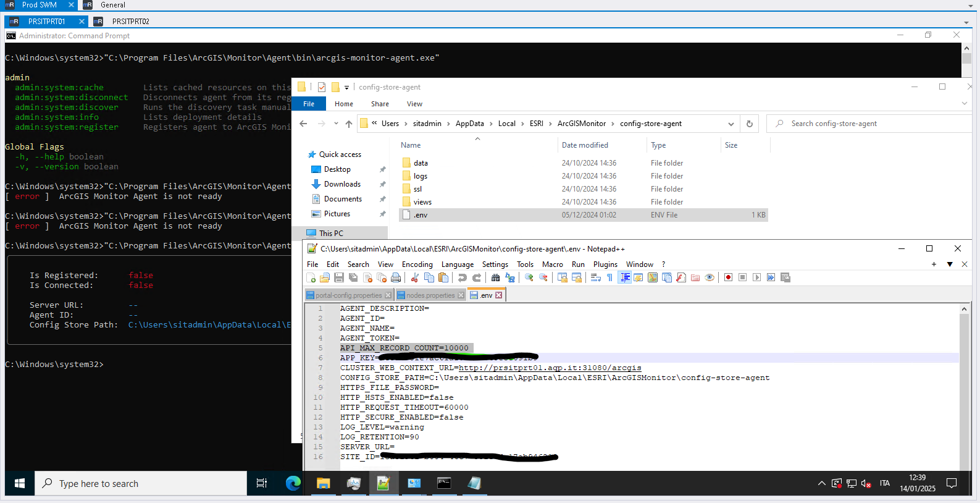
Task: Click the Notepad++ vertical scrollbar
Action: (965, 387)
